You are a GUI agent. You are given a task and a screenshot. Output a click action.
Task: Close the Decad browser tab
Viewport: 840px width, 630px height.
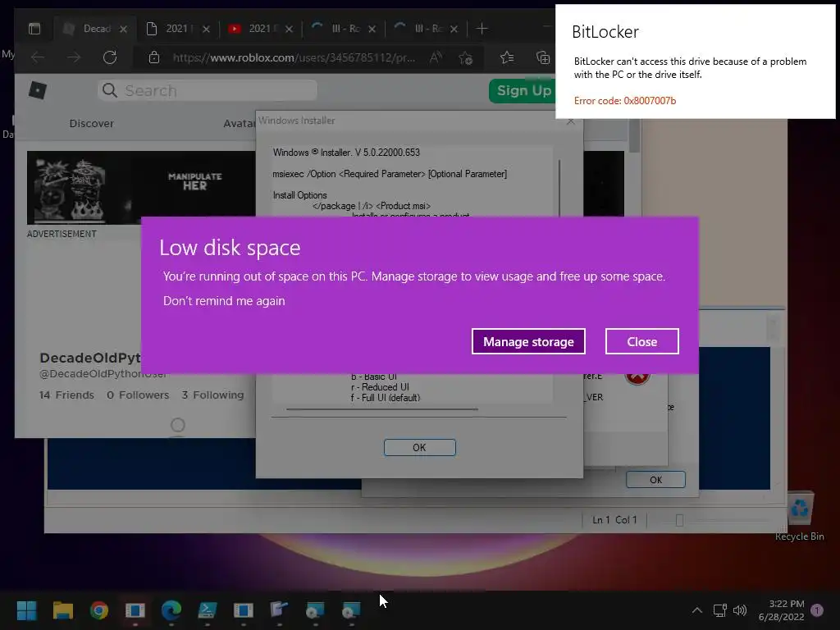coord(123,29)
